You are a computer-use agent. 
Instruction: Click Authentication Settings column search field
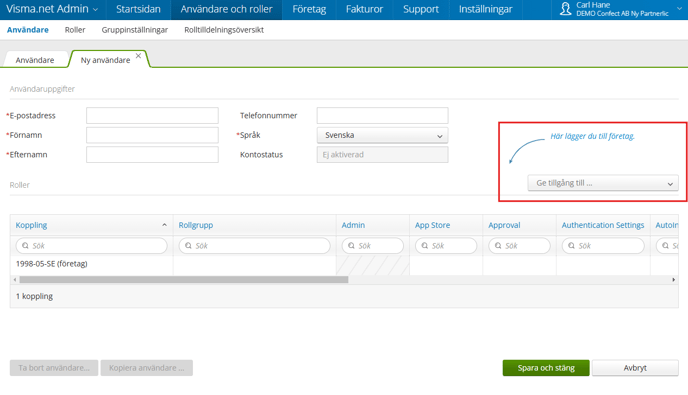tap(603, 246)
